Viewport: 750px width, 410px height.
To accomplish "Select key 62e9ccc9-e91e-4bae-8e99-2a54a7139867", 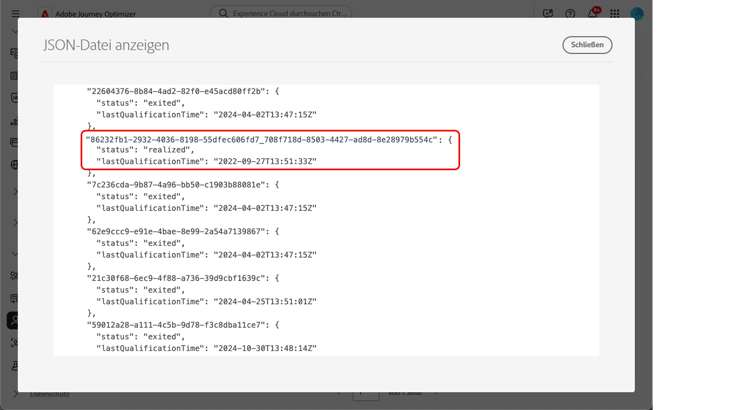I will tap(176, 231).
